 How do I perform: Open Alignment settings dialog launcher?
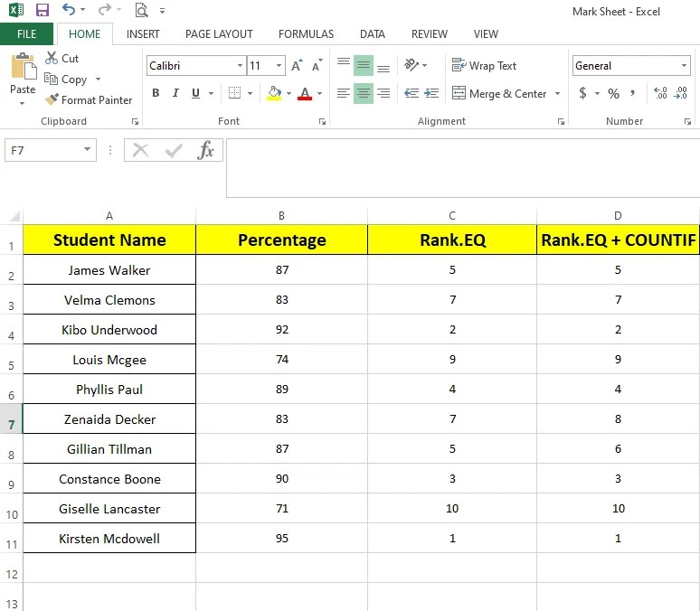point(561,121)
